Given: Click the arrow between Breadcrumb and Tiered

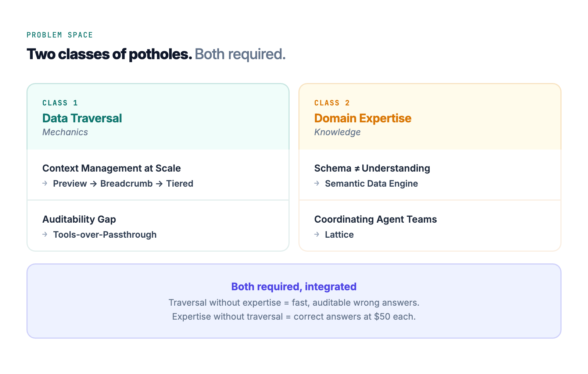Looking at the screenshot, I should point(159,184).
